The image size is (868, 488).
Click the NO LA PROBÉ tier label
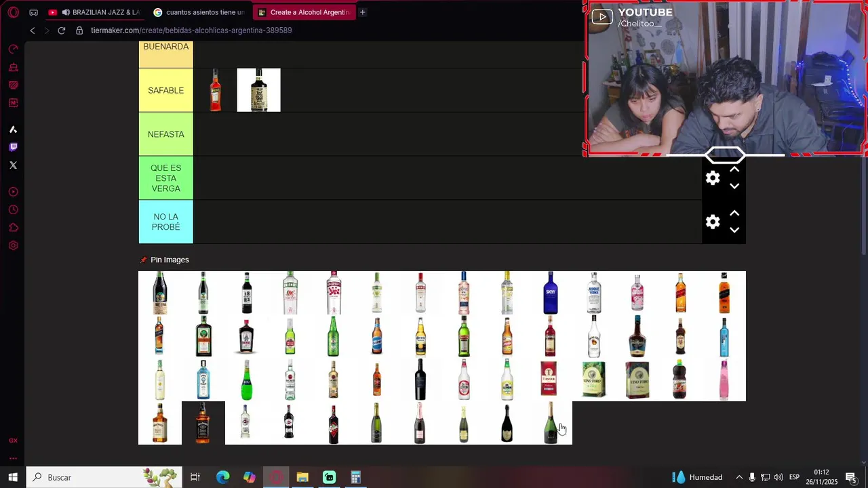coord(166,222)
